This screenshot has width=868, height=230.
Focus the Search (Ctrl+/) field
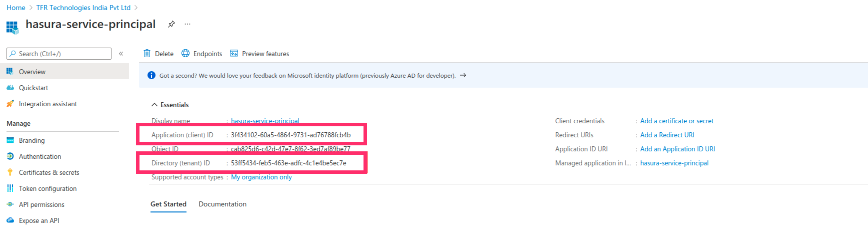59,54
